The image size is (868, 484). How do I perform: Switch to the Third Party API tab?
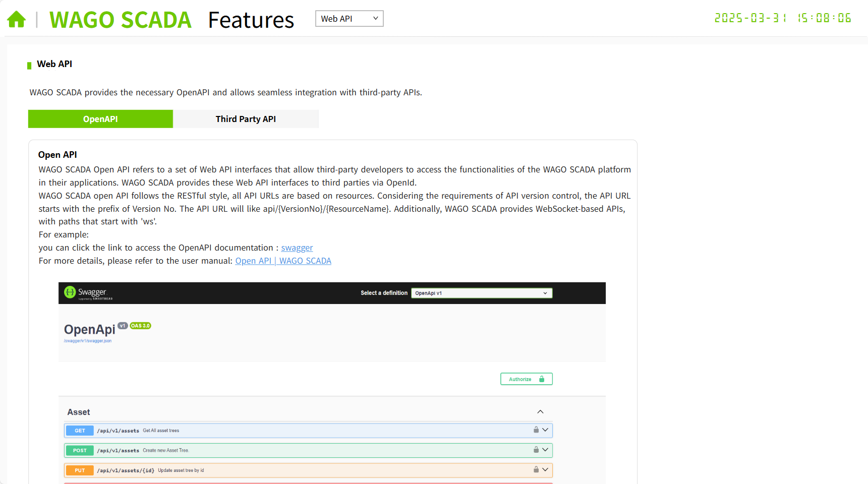[x=246, y=119]
